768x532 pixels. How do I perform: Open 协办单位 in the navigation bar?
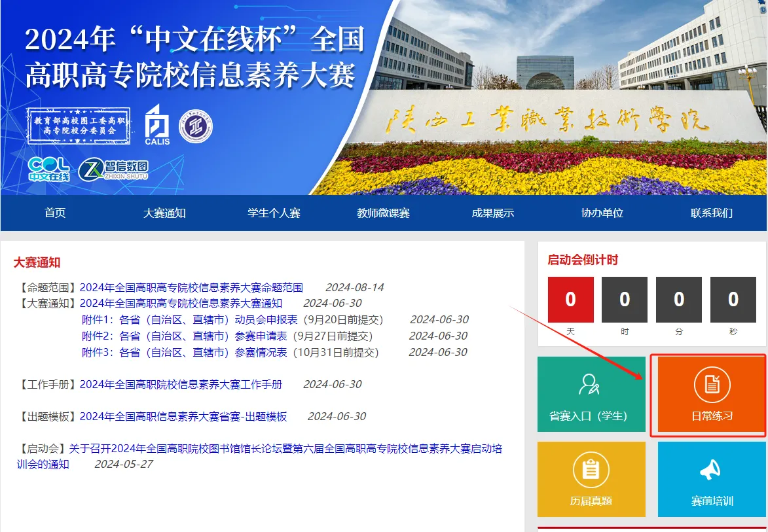coord(602,213)
